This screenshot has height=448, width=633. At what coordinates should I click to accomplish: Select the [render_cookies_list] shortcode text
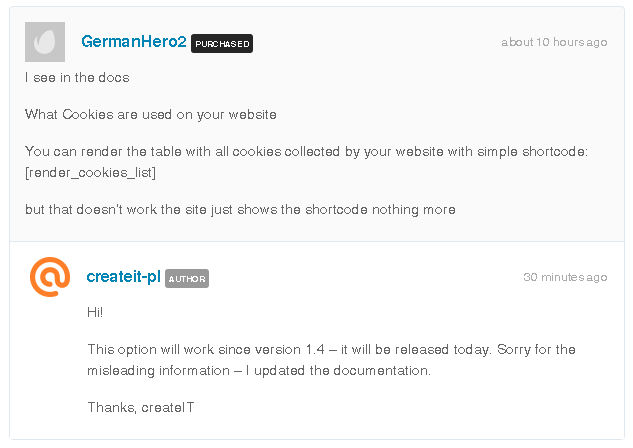pyautogui.click(x=90, y=173)
